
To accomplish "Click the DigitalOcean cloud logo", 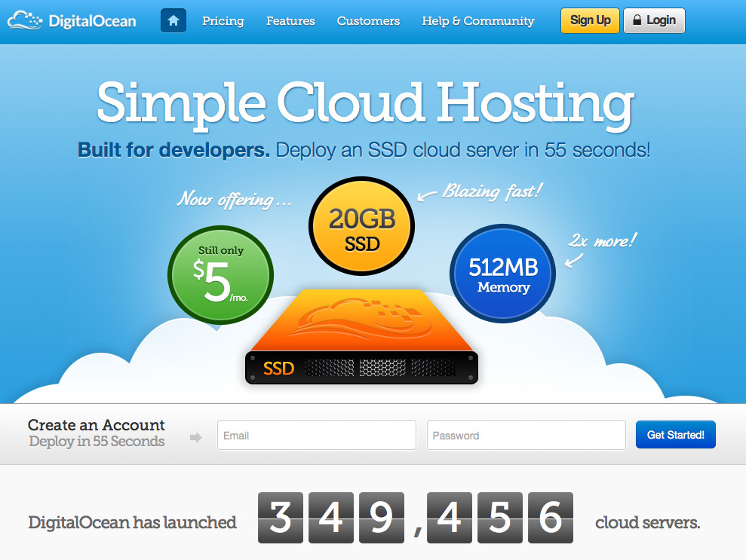I will (72, 20).
